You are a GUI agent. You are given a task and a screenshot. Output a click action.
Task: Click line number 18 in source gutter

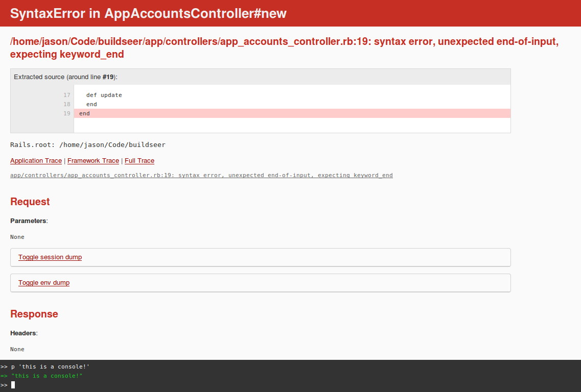67,105
